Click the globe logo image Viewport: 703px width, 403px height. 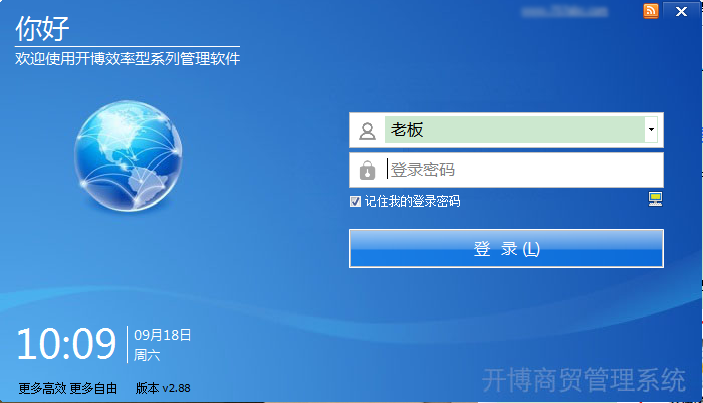(128, 156)
